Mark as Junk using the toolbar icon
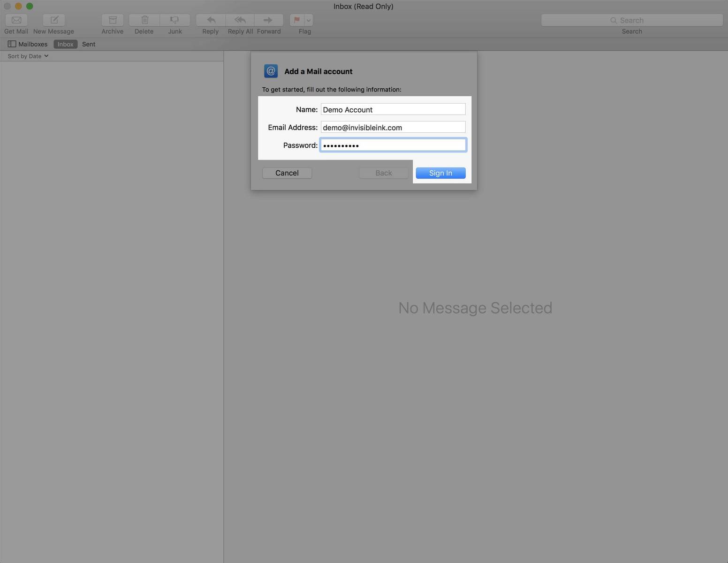Viewport: 728px width, 563px height. click(x=174, y=20)
